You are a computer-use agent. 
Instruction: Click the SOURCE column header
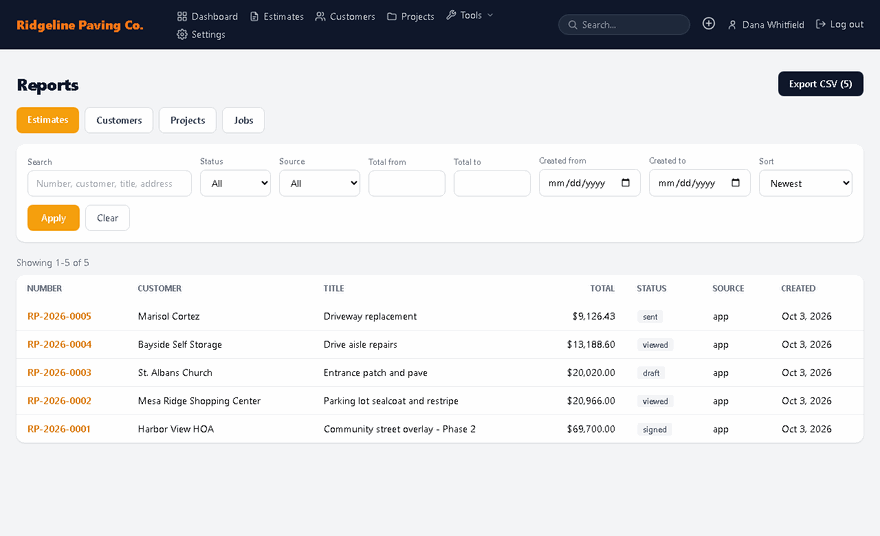click(728, 288)
